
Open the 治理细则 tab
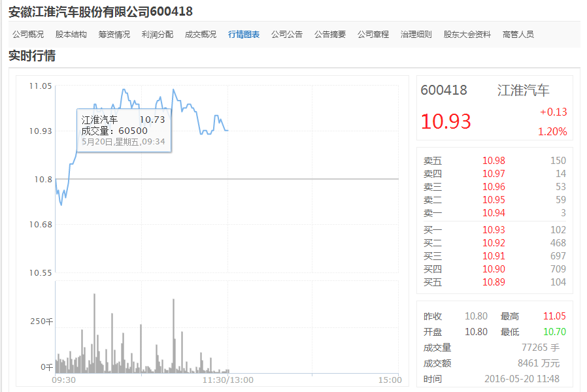416,35
